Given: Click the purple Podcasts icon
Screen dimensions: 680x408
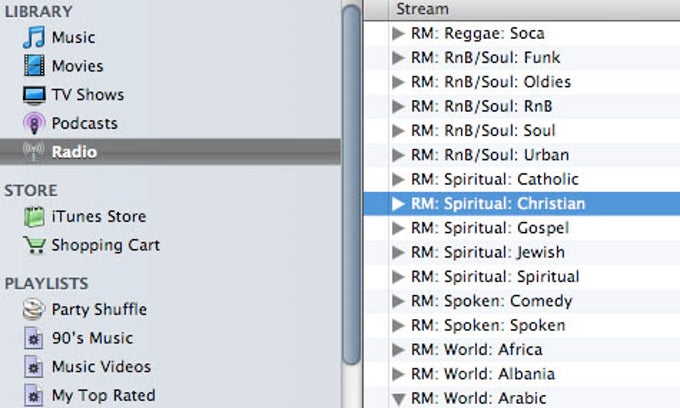Looking at the screenshot, I should (x=34, y=123).
